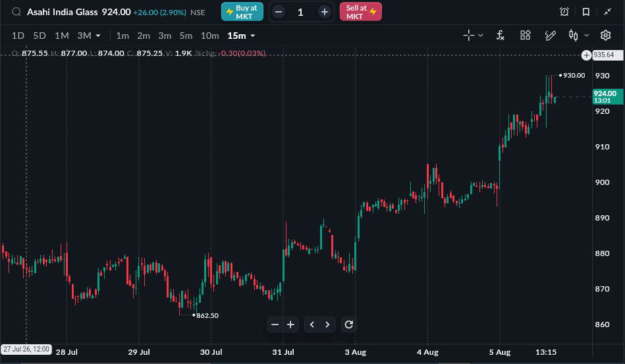Switch to 3m interval
Viewport: 625px width, 364px height.
(165, 36)
